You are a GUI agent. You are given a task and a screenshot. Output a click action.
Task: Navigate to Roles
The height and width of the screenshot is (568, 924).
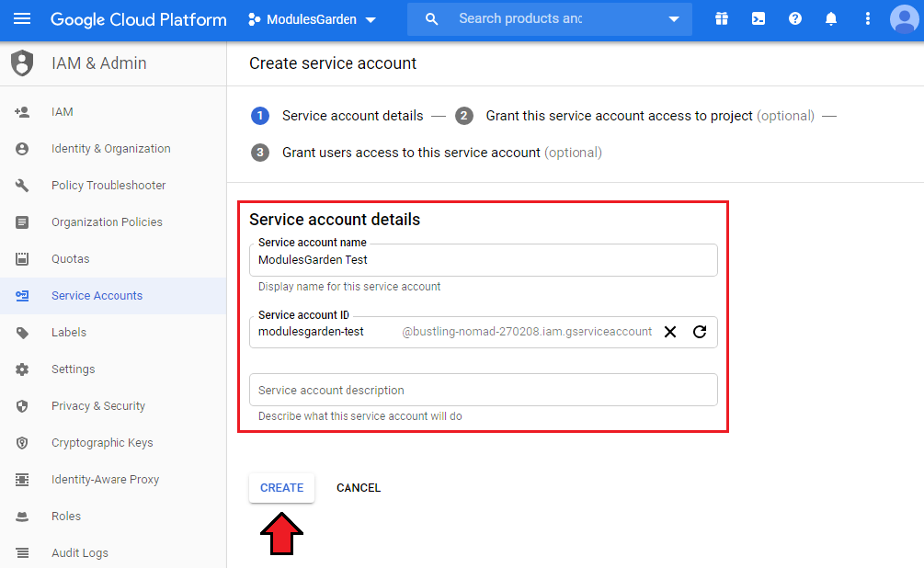pyautogui.click(x=66, y=517)
